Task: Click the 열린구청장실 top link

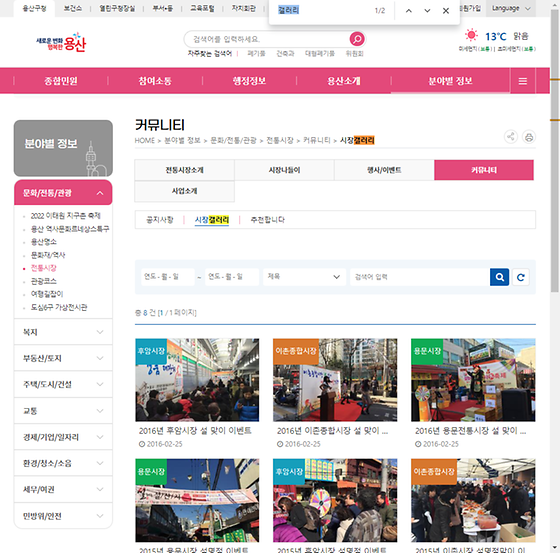Action: click(x=117, y=9)
